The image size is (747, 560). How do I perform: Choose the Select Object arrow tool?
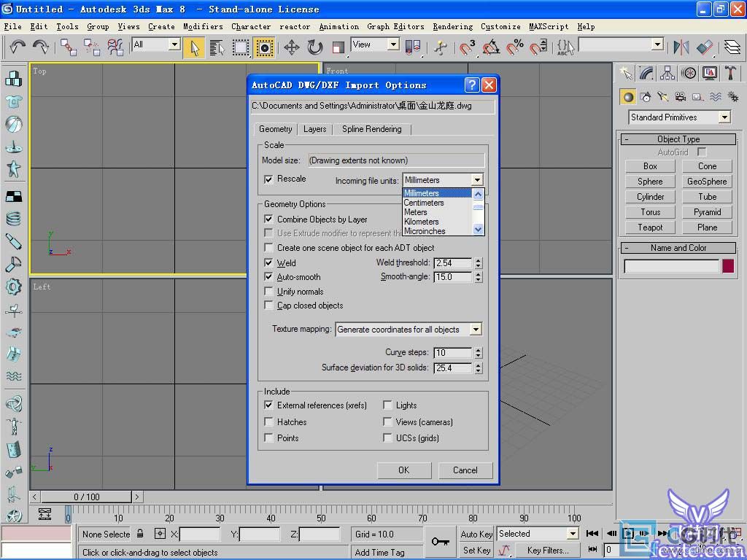pos(194,47)
